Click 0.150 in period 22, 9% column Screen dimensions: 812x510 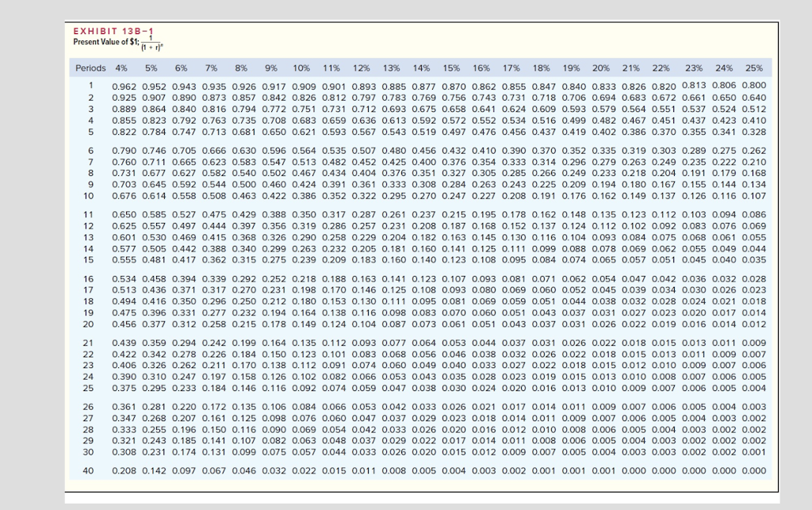click(x=274, y=355)
